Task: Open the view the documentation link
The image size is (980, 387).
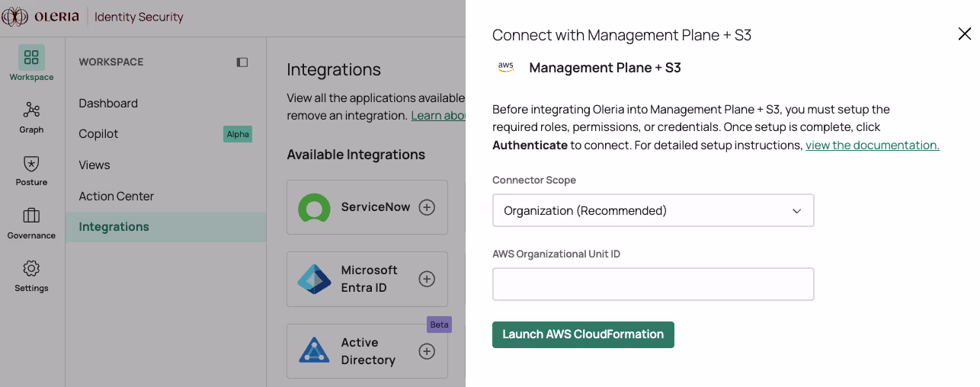Action: click(x=872, y=145)
